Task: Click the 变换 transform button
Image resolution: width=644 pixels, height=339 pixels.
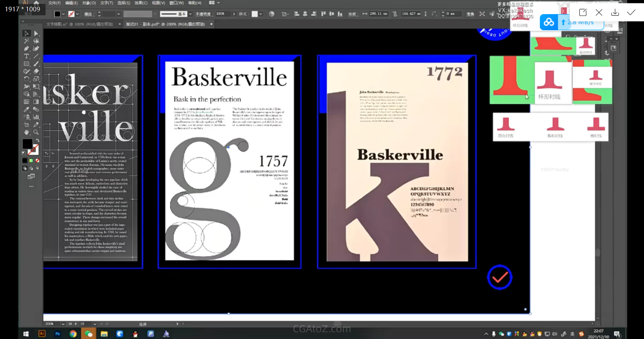Action: (470, 14)
